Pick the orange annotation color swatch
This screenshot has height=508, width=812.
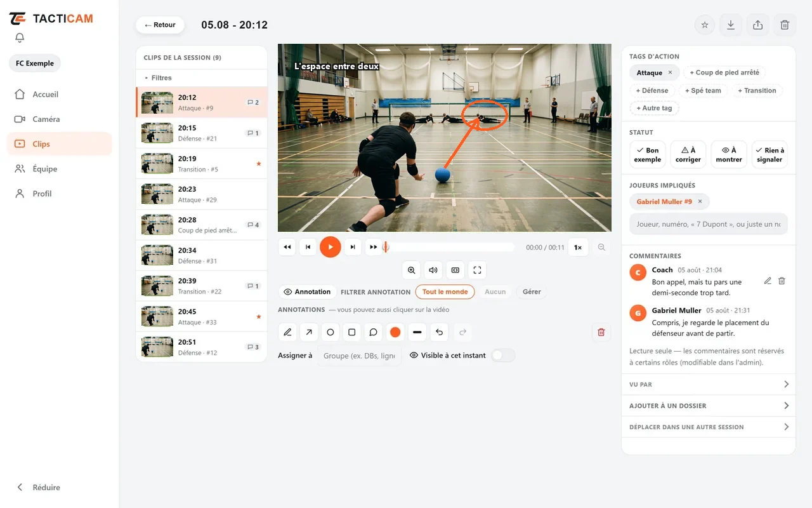[x=395, y=332]
